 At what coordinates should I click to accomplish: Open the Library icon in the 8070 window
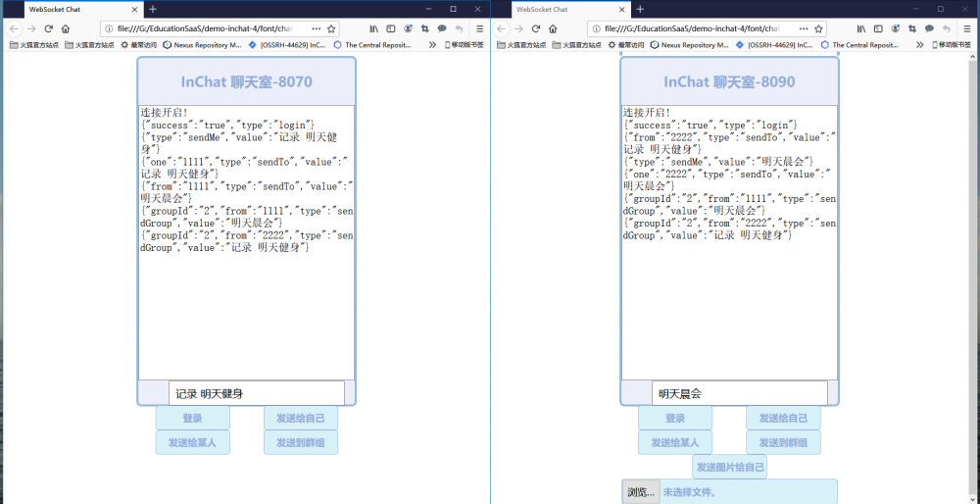374,28
